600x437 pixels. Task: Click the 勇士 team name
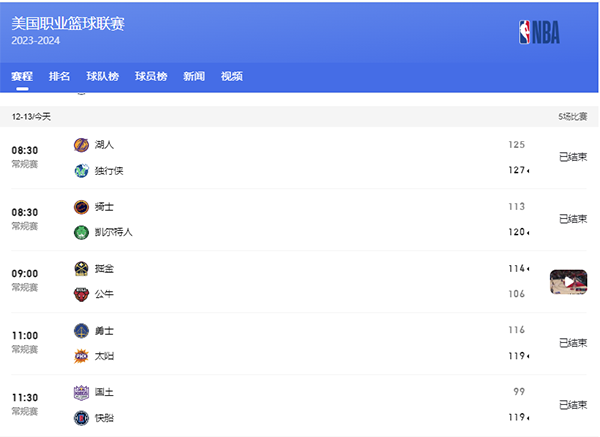coord(104,331)
